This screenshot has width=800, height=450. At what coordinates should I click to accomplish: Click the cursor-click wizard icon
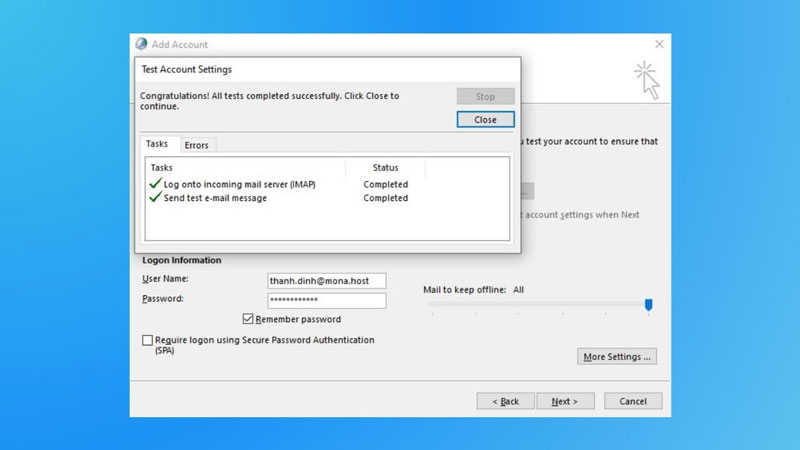pyautogui.click(x=647, y=80)
